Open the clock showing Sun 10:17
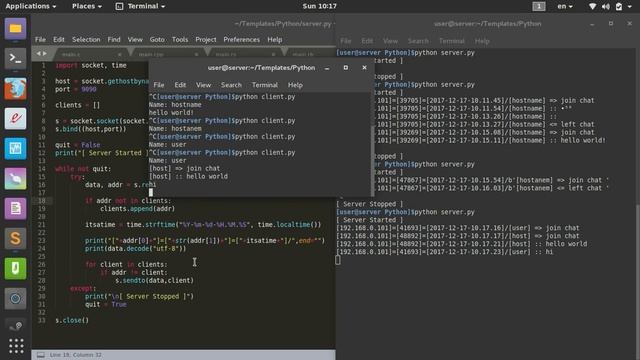 [320, 6]
